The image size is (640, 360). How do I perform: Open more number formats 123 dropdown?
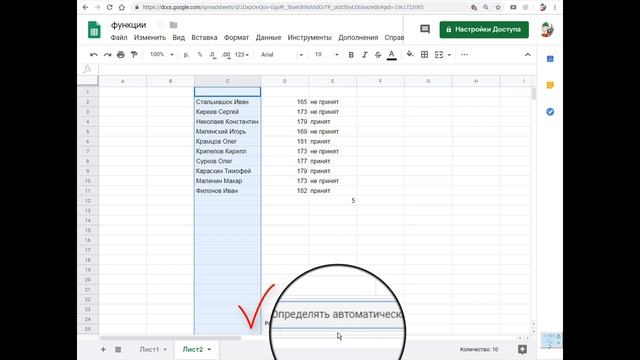click(x=242, y=55)
